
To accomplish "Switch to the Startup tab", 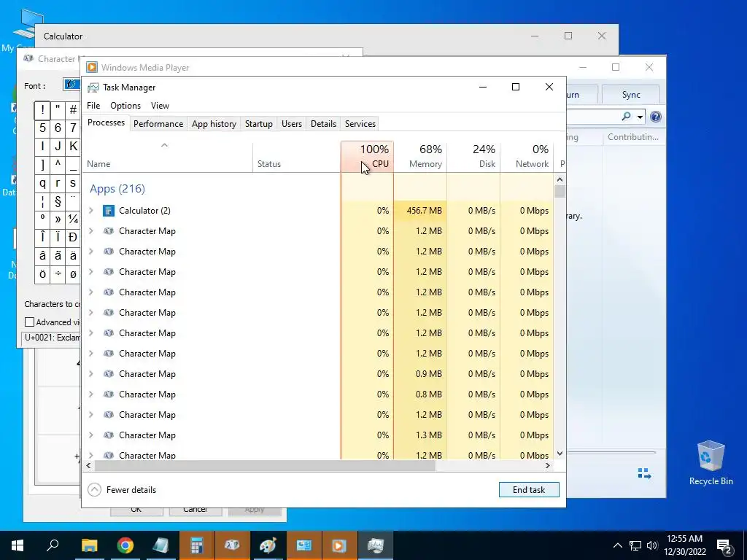I will tap(259, 124).
